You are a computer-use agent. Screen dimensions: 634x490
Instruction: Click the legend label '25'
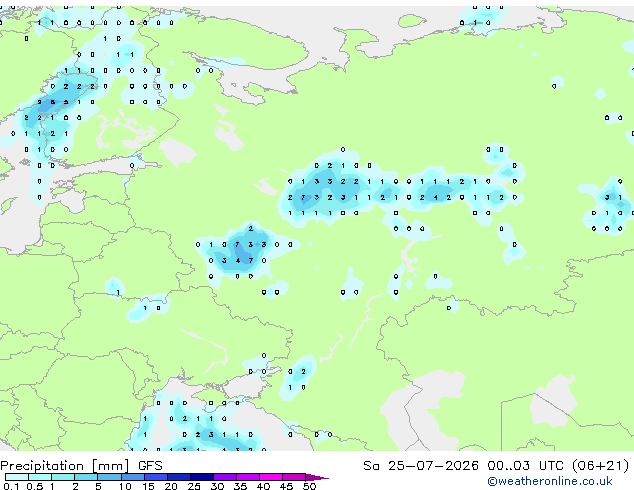[194, 486]
